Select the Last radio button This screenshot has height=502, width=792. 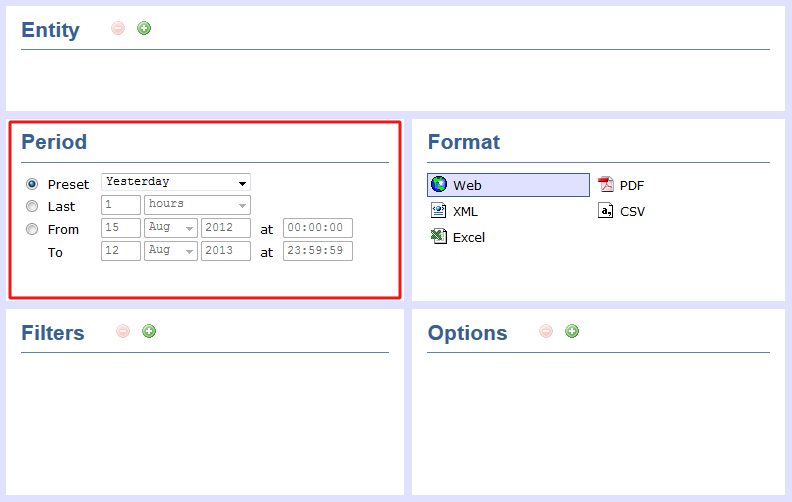[x=32, y=206]
